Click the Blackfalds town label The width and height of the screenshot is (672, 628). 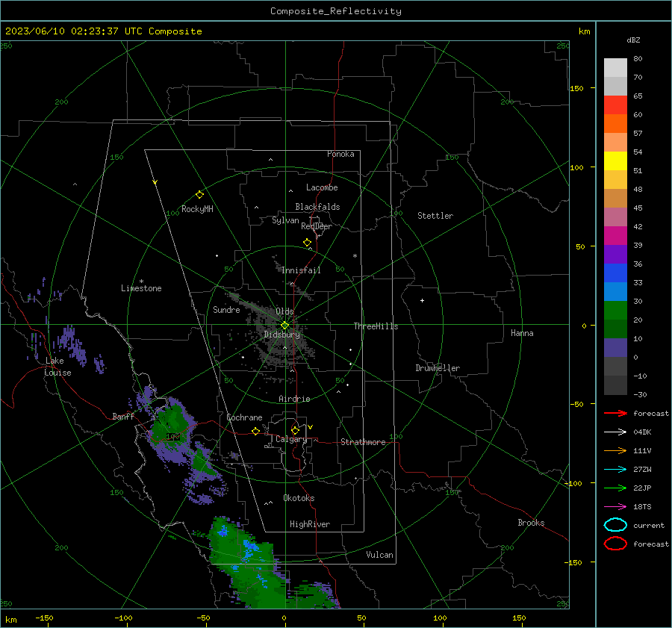pyautogui.click(x=317, y=207)
